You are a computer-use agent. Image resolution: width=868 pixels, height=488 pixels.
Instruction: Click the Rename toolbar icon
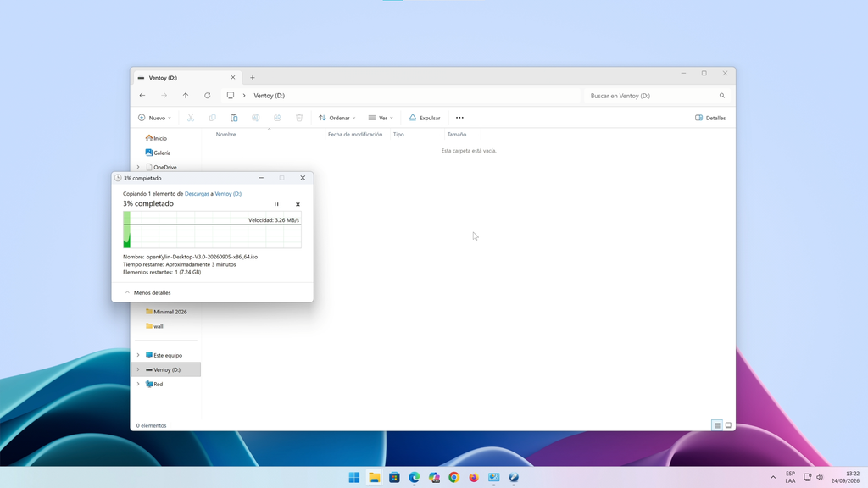[x=255, y=118]
